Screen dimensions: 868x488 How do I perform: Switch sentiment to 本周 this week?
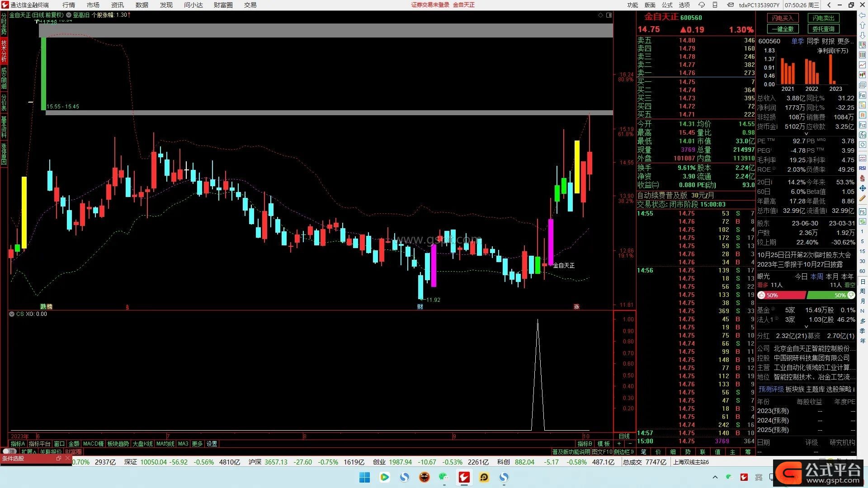click(816, 276)
